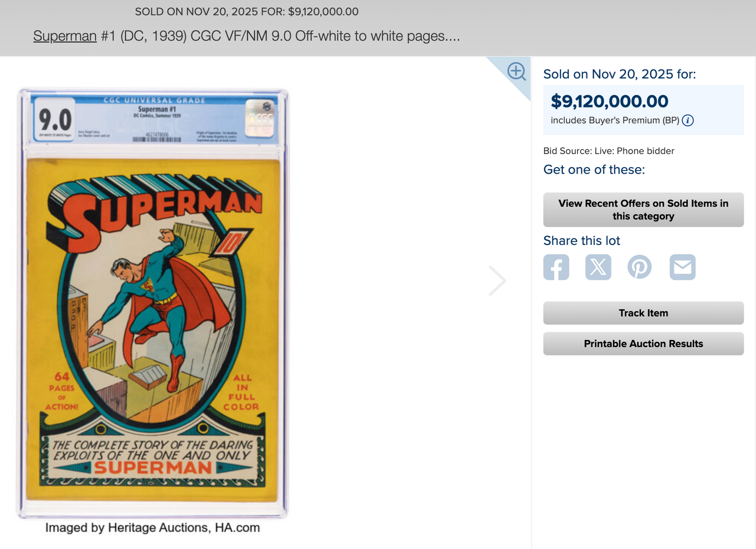Click the $9,120,000.00 sold price
This screenshot has width=756, height=549.
[x=610, y=102]
